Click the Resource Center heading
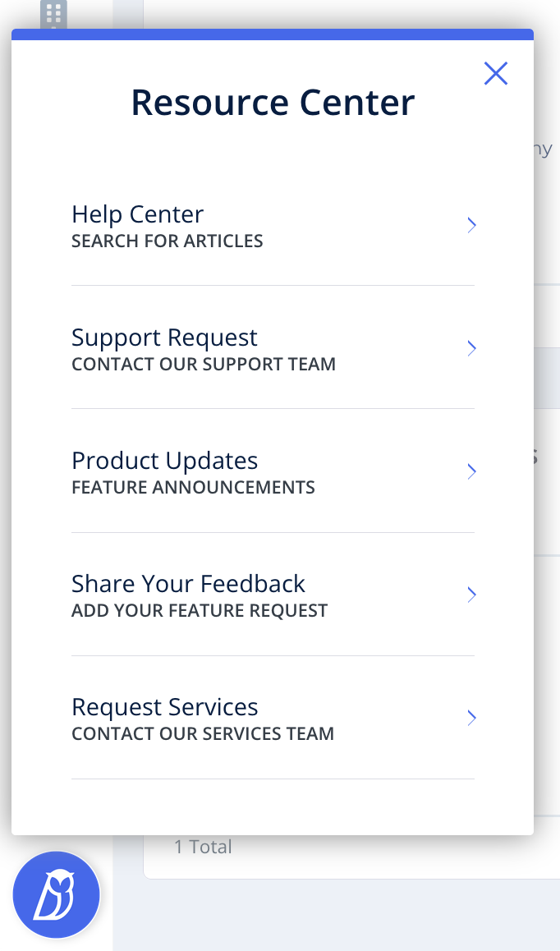Screen dimensions: 560x951 pyautogui.click(x=273, y=103)
